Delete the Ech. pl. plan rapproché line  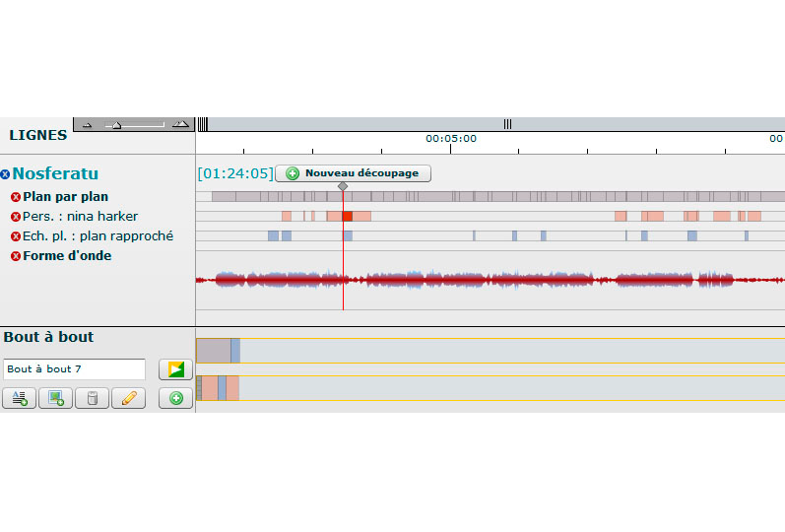(16, 236)
